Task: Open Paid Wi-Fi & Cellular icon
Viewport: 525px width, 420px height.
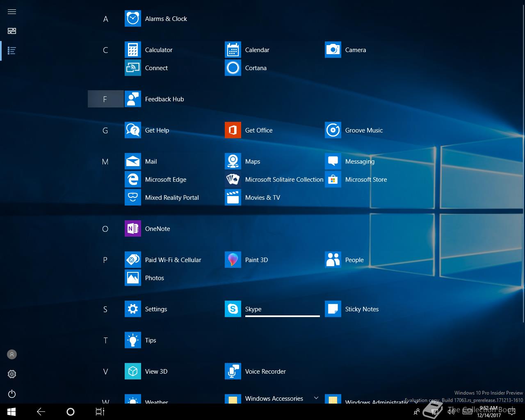Action: coord(133,260)
